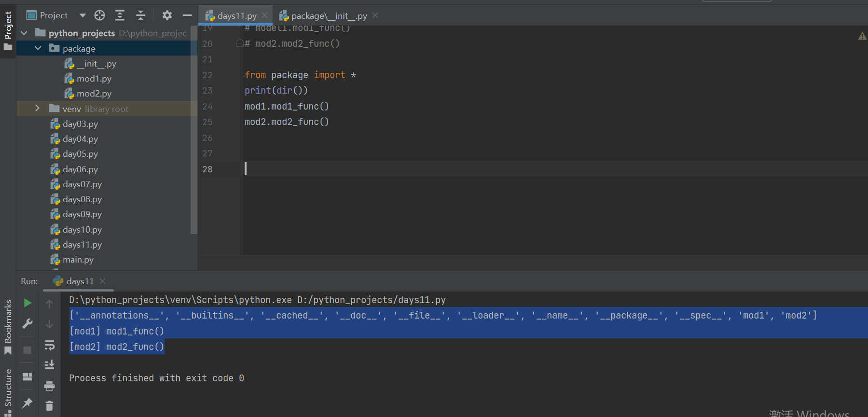The image size is (868, 417).
Task: Click the Select Opened File locate icon
Action: tap(99, 15)
